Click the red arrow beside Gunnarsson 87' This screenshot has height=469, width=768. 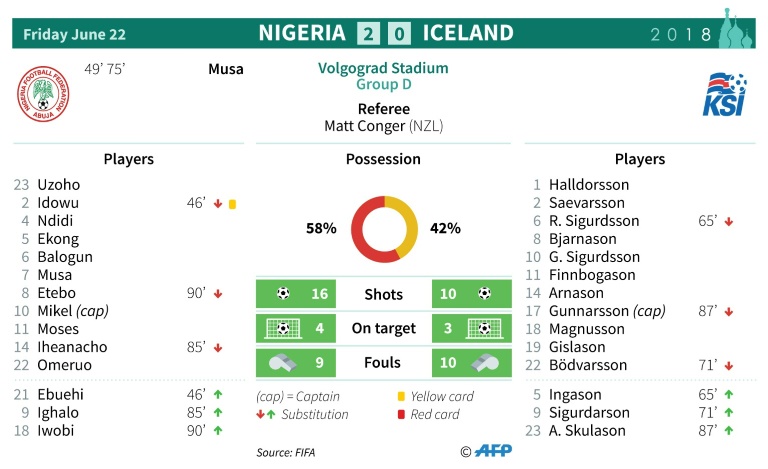pyautogui.click(x=729, y=311)
